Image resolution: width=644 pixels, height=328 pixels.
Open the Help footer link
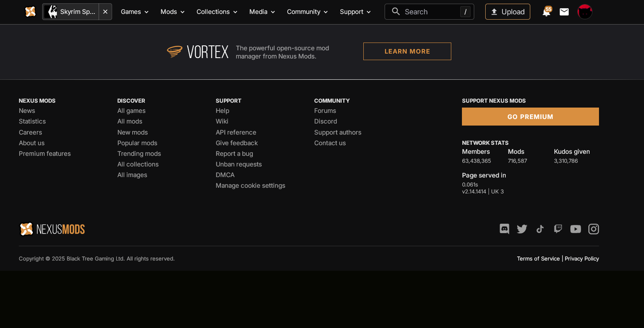pos(223,111)
